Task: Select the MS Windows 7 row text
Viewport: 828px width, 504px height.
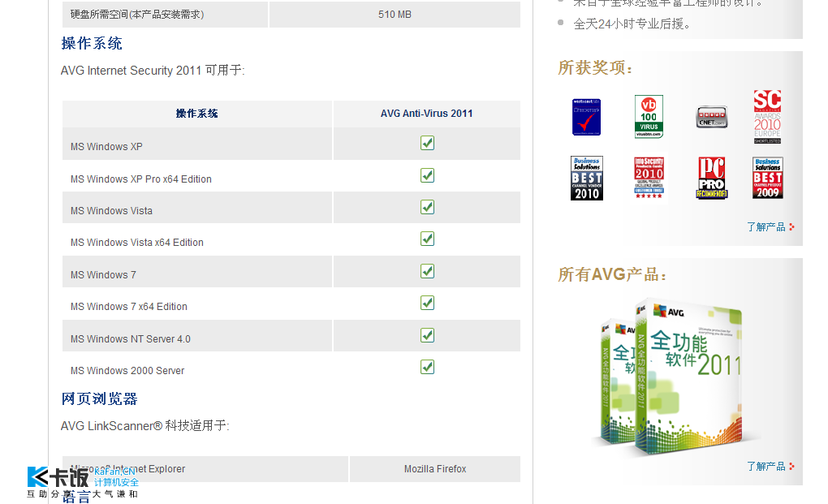Action: (x=104, y=275)
